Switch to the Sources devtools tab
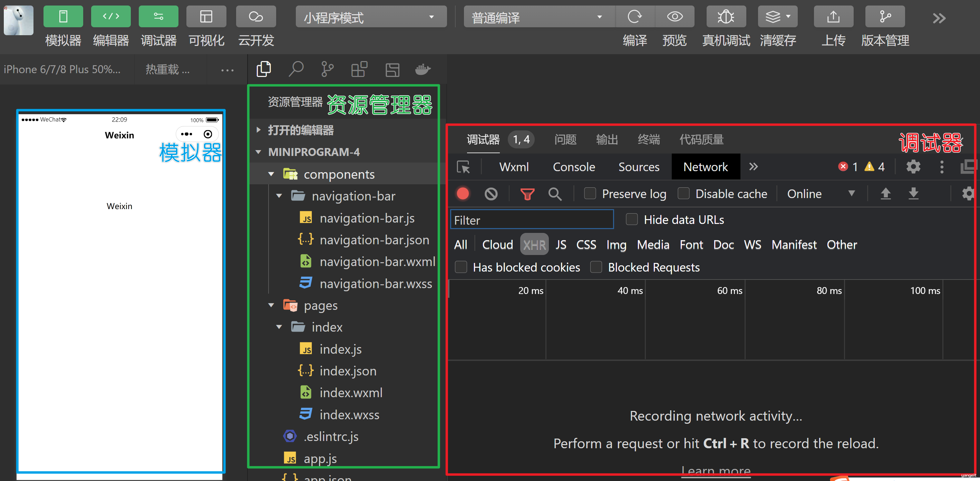The height and width of the screenshot is (481, 980). (x=639, y=167)
